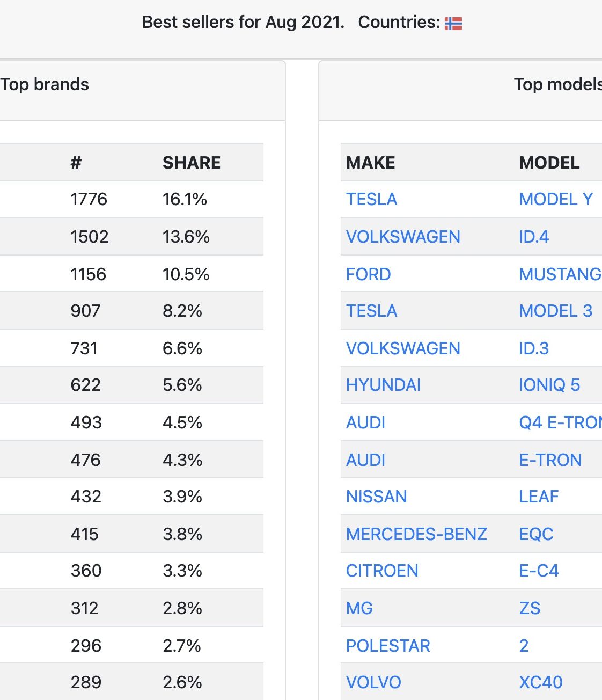The height and width of the screenshot is (700, 602).
Task: Open the MODEL 3 link
Action: click(x=556, y=311)
